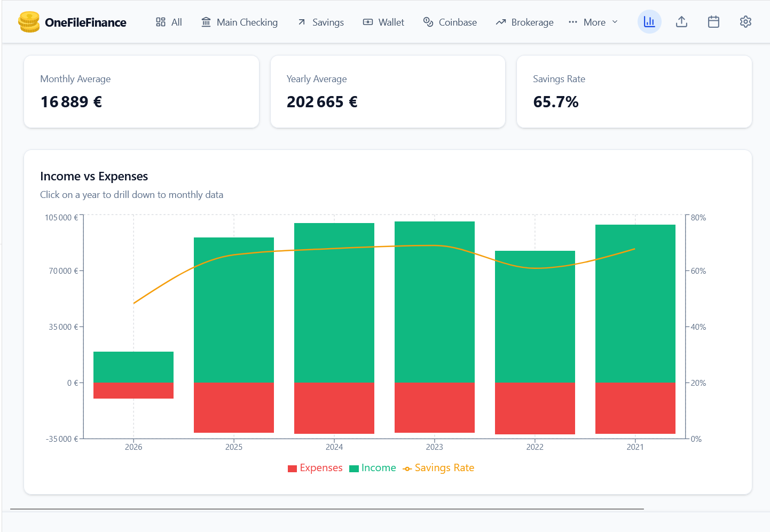Click the red Expenses color swatch
Screen dimensions: 770x532
point(292,467)
